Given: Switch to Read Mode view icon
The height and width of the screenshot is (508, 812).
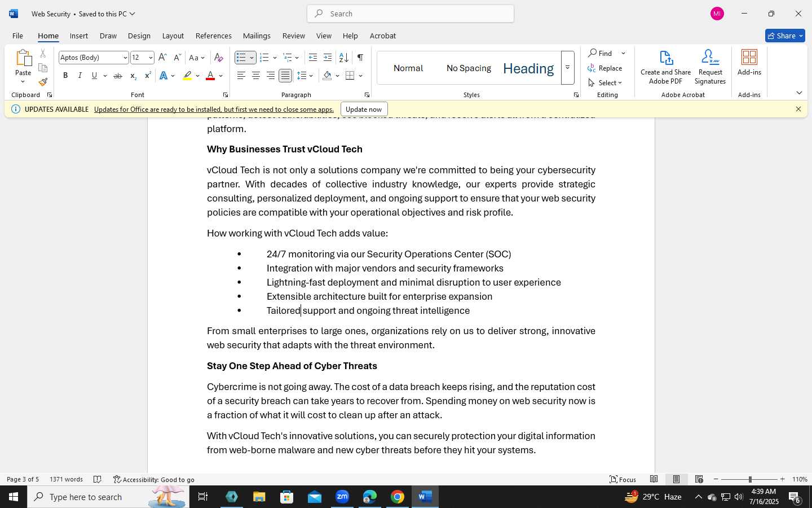Looking at the screenshot, I should pos(654,479).
